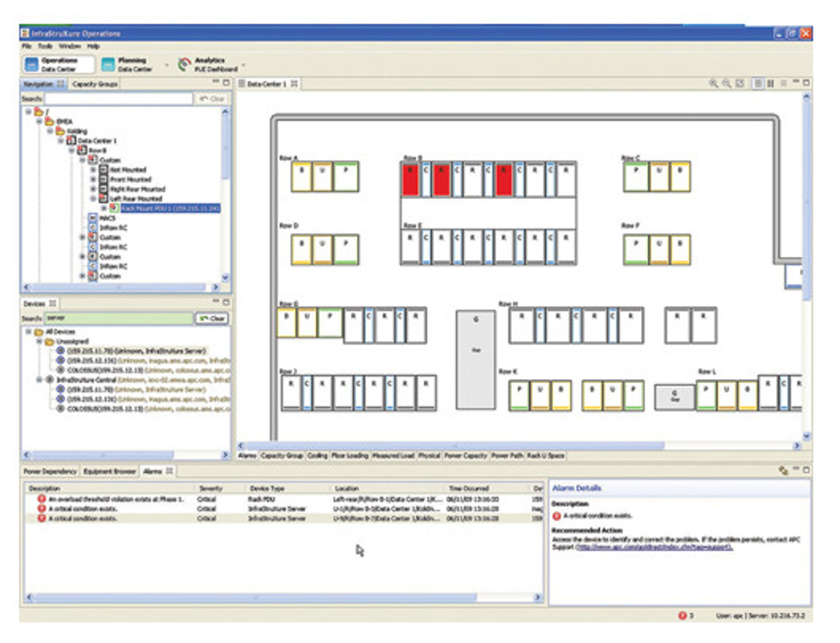Image resolution: width=840 pixels, height=643 pixels.
Task: Clear the Devices search field
Action: [212, 318]
